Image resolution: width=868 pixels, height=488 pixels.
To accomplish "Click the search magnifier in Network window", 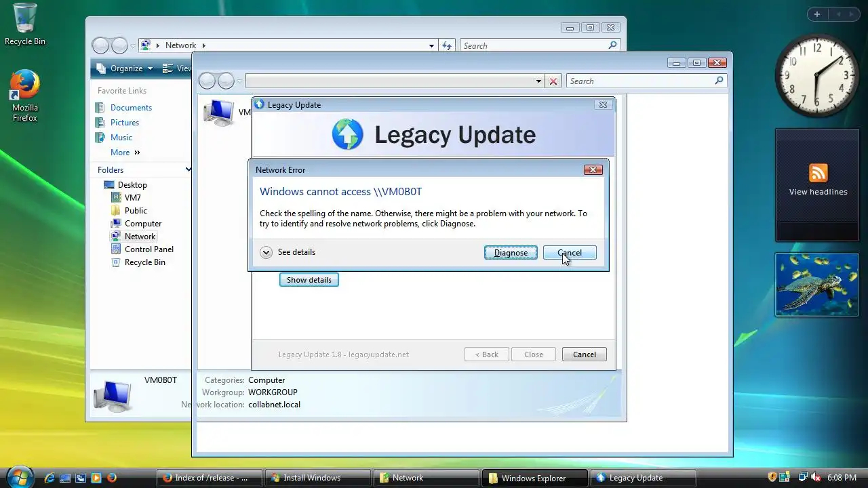I will click(x=613, y=45).
